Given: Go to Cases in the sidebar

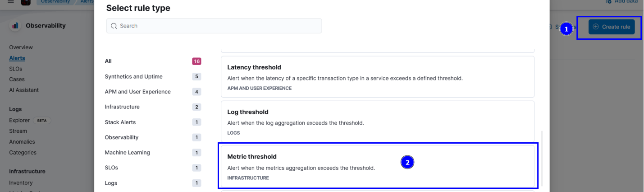Looking at the screenshot, I should (x=17, y=79).
